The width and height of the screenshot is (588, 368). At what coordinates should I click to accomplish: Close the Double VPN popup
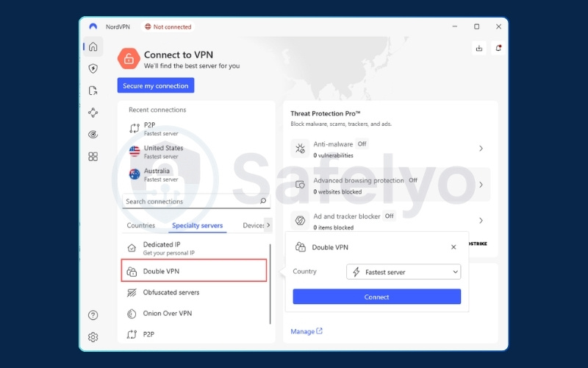(453, 247)
